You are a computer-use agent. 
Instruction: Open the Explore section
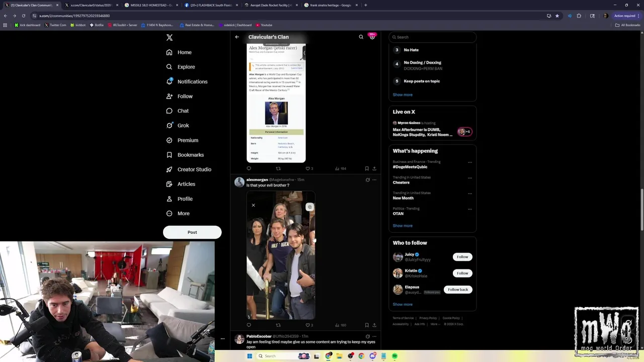click(180, 67)
